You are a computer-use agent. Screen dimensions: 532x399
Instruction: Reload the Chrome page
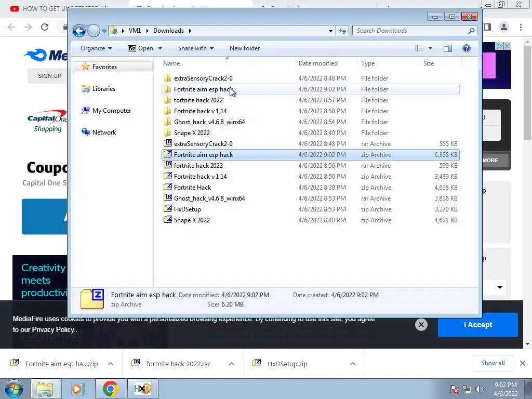click(x=45, y=27)
